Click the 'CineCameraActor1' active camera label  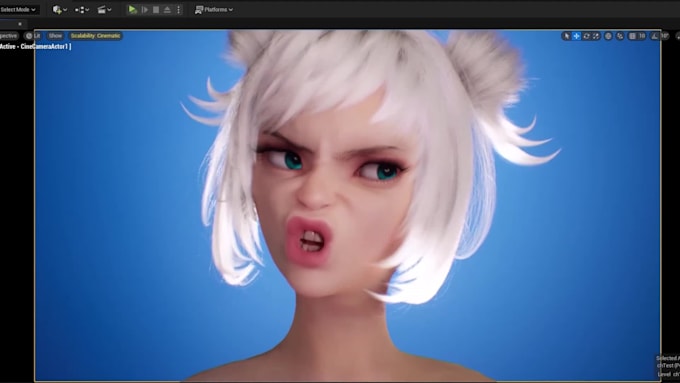point(44,46)
